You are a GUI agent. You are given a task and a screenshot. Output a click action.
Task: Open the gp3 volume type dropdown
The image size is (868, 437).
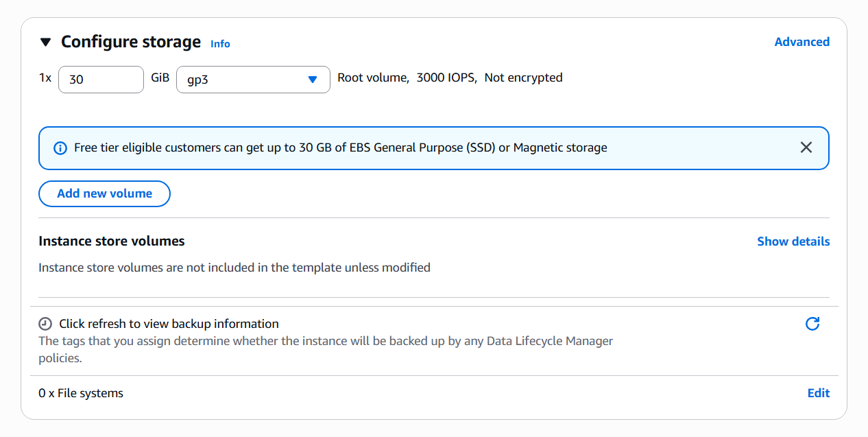coord(253,80)
